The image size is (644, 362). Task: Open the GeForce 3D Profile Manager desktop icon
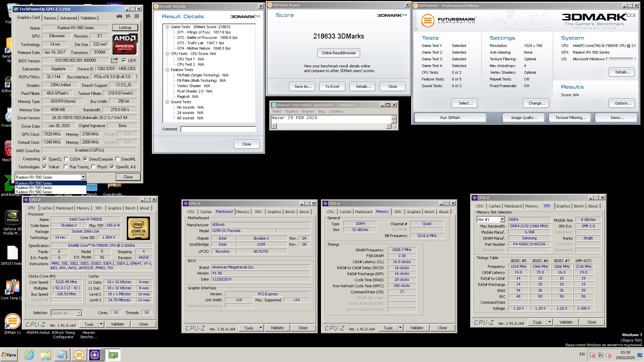pyautogui.click(x=12, y=218)
